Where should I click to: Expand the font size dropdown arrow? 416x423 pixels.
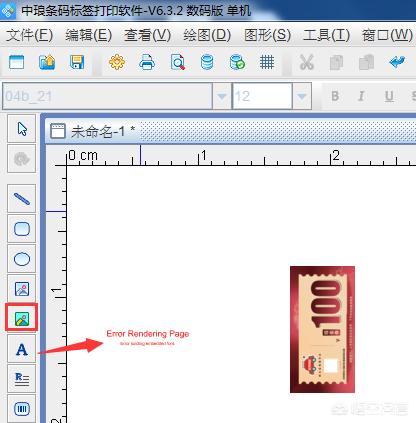point(302,96)
